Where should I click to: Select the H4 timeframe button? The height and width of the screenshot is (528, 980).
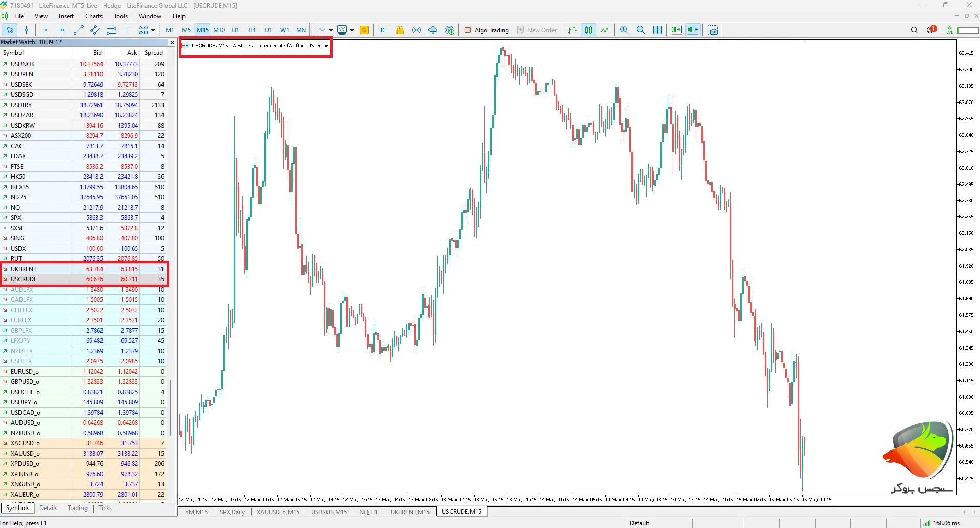click(252, 30)
